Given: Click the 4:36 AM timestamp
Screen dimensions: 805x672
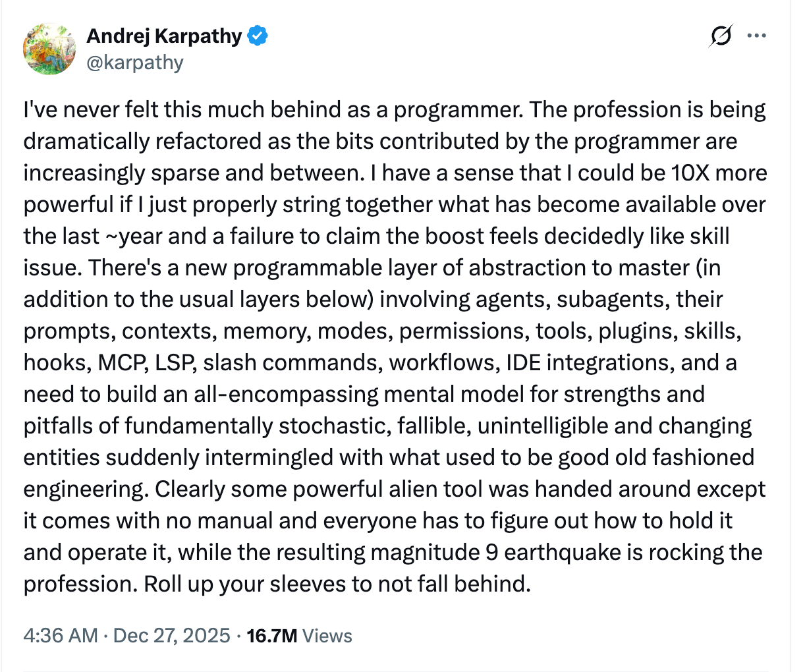Looking at the screenshot, I should point(60,636).
